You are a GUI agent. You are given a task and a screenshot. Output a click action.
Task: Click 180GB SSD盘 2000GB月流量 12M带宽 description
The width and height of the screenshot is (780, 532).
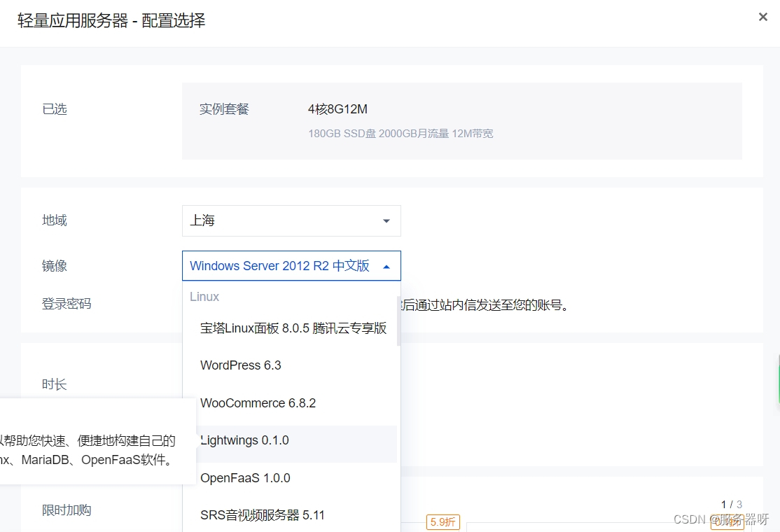coord(401,134)
